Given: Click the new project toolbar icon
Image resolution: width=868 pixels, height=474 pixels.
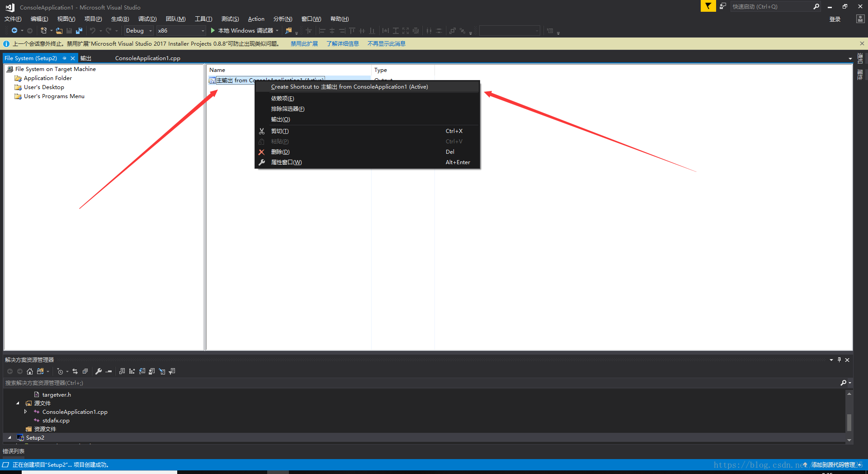Looking at the screenshot, I should tap(43, 31).
